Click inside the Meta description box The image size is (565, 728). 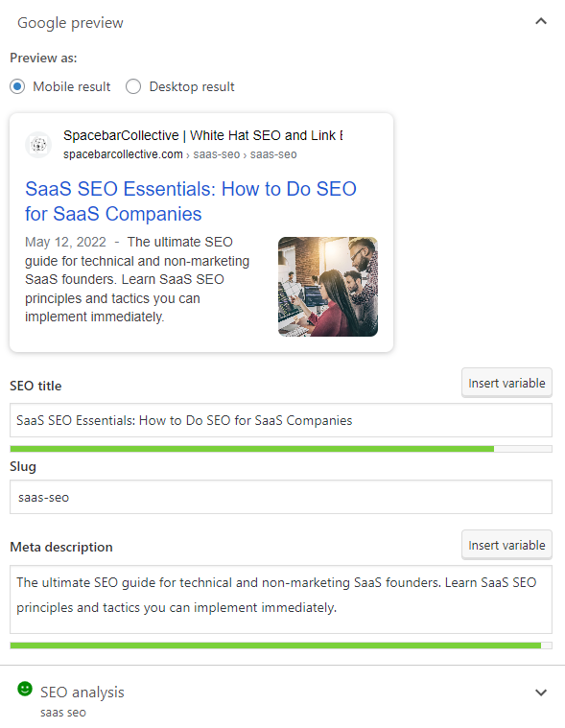click(281, 599)
